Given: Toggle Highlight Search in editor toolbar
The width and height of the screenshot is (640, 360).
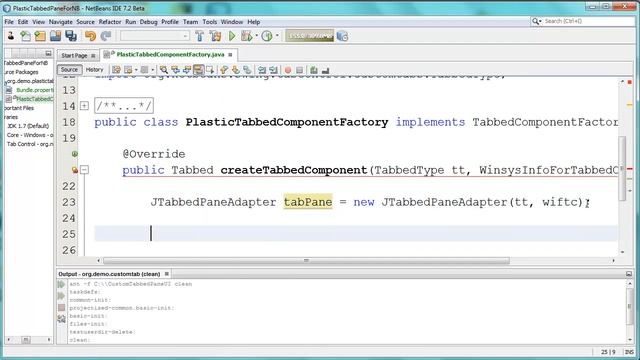Looking at the screenshot, I should (x=198, y=70).
